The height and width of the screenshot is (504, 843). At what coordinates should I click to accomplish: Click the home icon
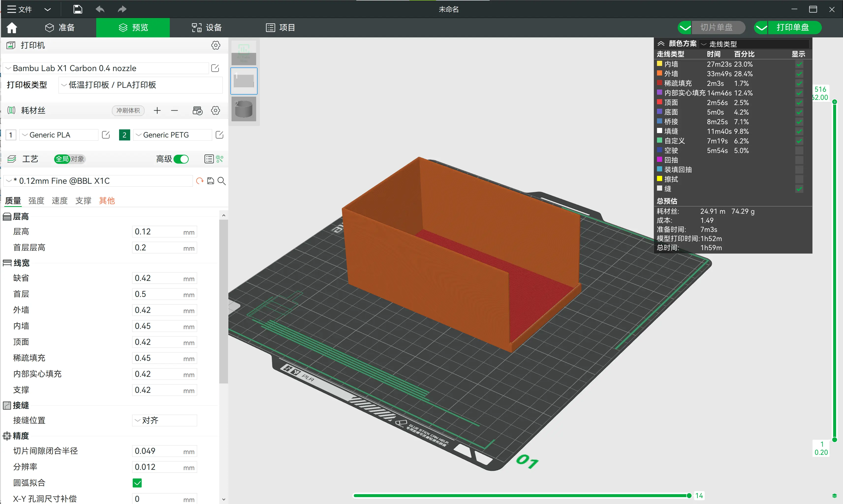point(12,28)
